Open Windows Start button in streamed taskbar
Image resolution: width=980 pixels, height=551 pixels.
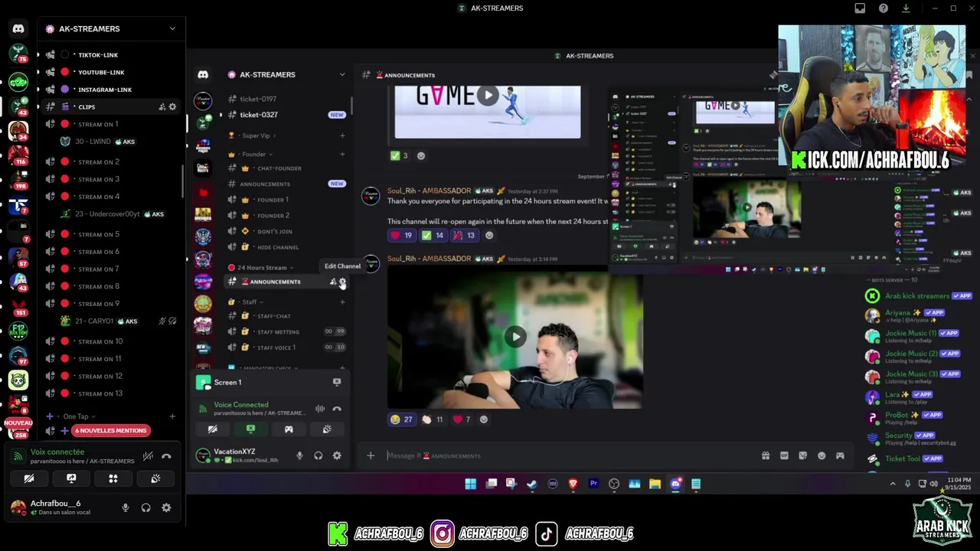pyautogui.click(x=471, y=484)
